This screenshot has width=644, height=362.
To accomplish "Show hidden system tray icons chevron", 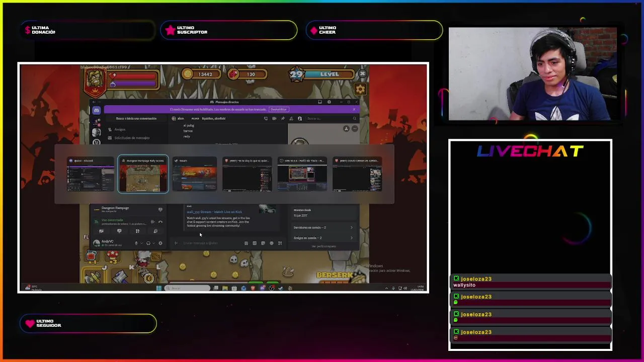I will pos(386,288).
